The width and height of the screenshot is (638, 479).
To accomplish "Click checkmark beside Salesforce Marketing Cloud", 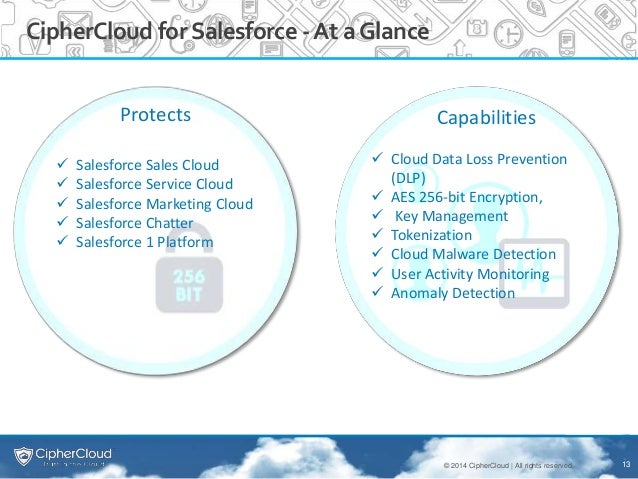I will click(x=62, y=202).
